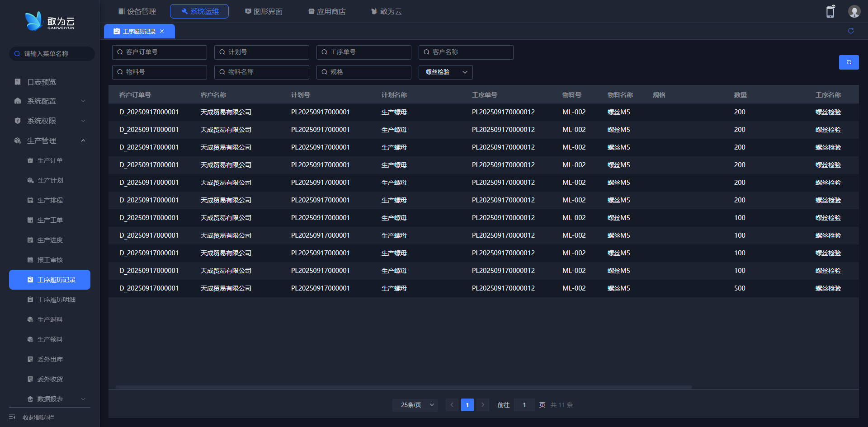The width and height of the screenshot is (868, 427).
Task: Click the horizontal table scrollbar
Action: (403, 387)
